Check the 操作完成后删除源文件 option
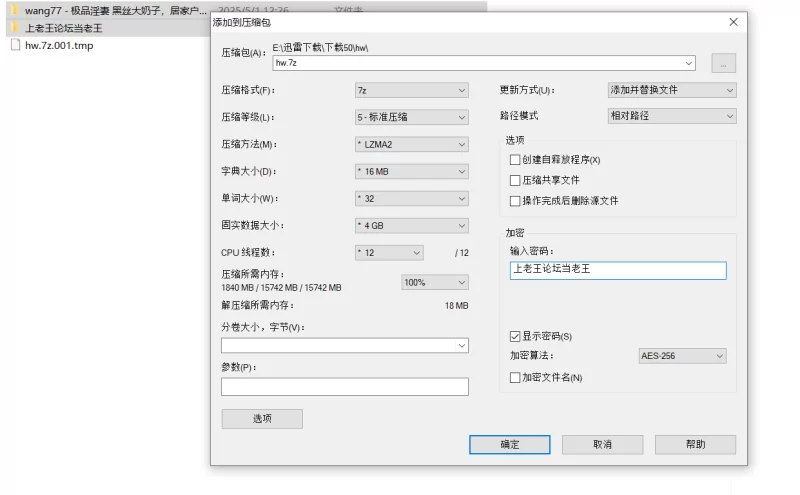The width and height of the screenshot is (800, 495). click(x=515, y=201)
